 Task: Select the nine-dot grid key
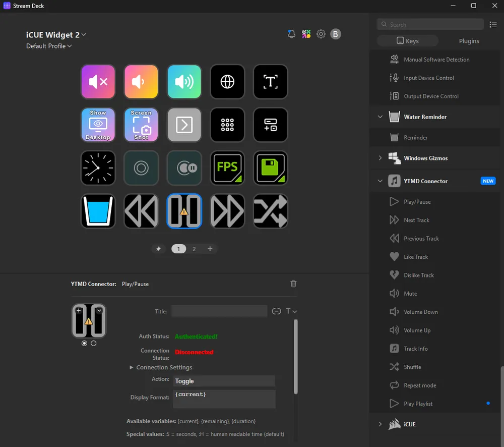click(x=227, y=125)
